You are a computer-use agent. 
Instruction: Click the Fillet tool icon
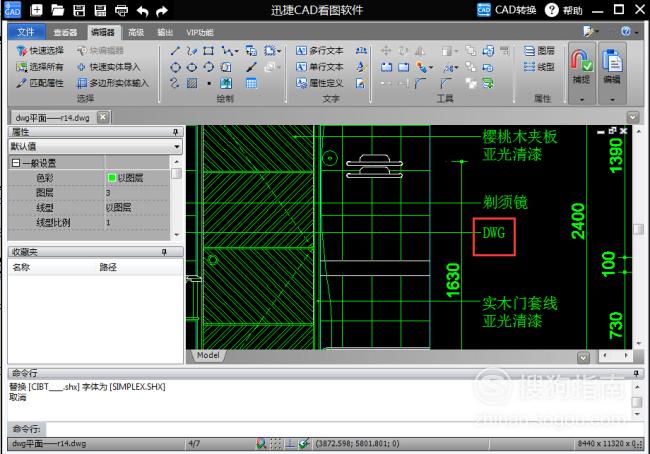(x=420, y=83)
